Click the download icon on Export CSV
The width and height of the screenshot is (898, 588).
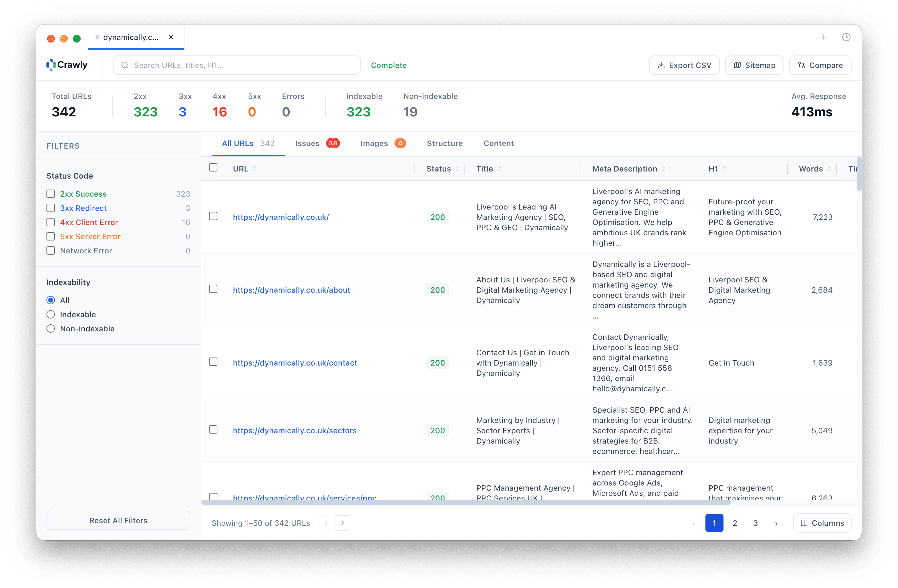[662, 65]
